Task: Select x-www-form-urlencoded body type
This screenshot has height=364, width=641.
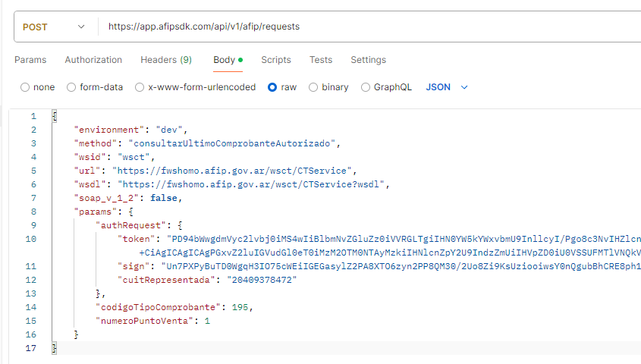Action: tap(140, 87)
